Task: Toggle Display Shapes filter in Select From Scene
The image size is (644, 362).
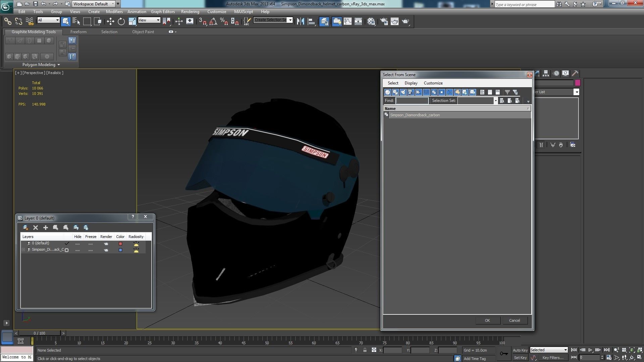Action: pos(395,92)
